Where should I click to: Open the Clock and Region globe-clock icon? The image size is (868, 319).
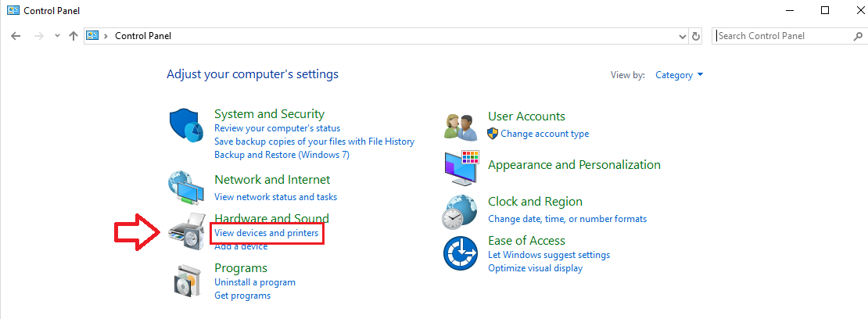461,211
